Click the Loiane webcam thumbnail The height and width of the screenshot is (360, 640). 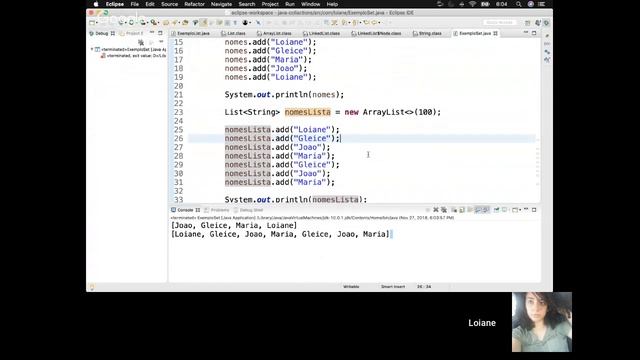pyautogui.click(x=542, y=322)
